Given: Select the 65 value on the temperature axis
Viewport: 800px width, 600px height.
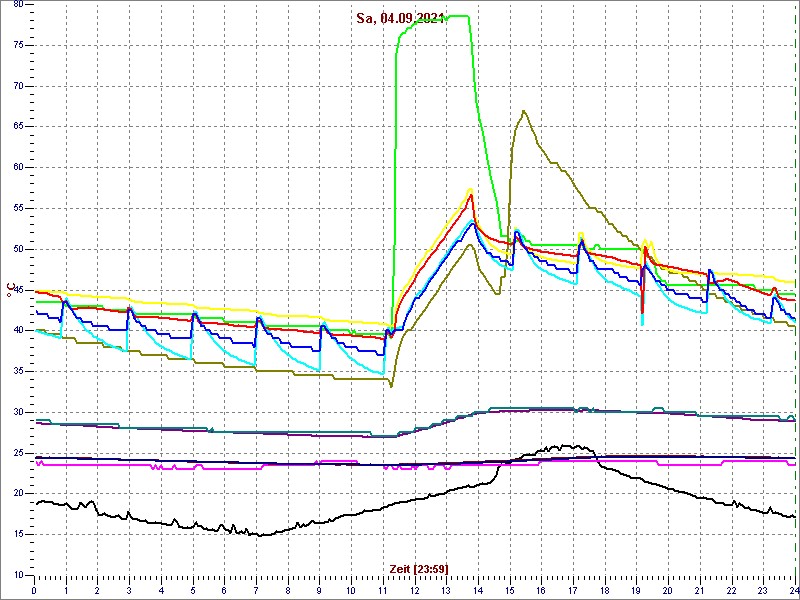Looking at the screenshot, I should 18,127.
